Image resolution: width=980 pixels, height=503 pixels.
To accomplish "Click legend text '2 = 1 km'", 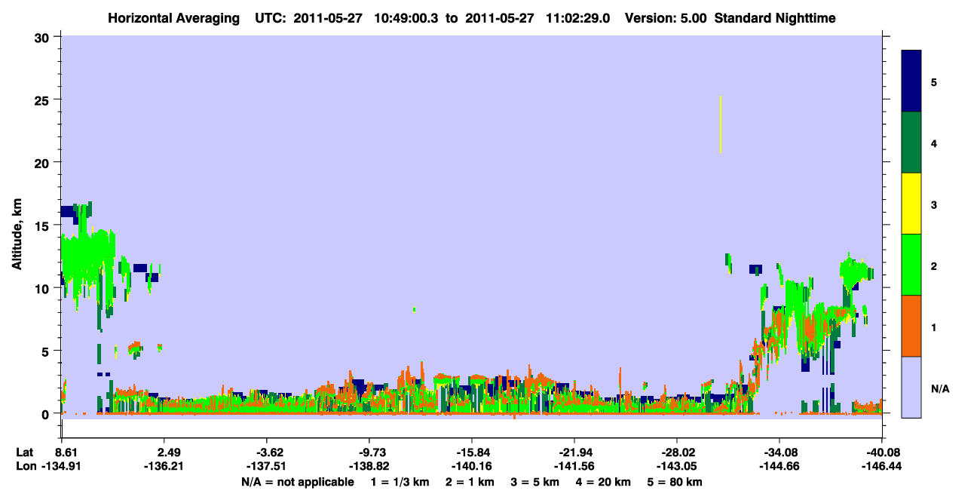I will 470,482.
